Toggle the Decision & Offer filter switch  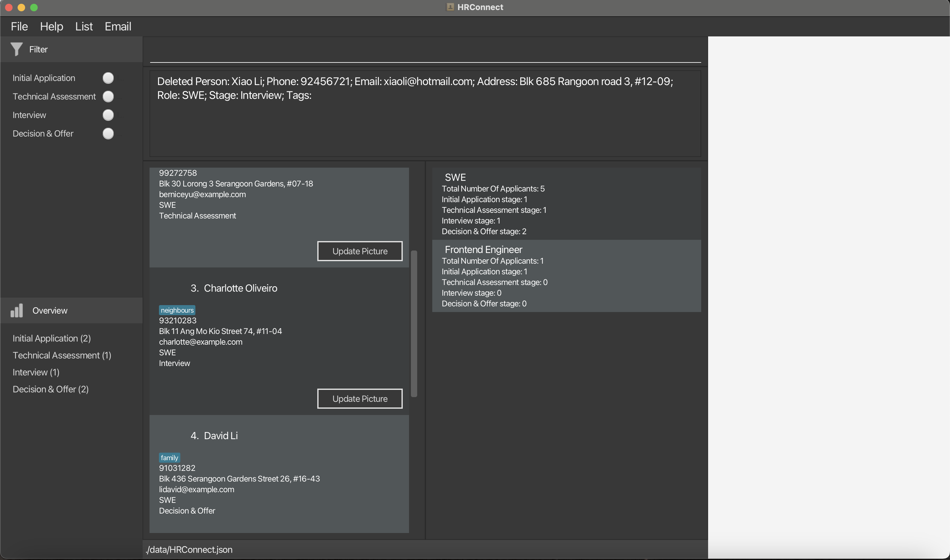tap(108, 134)
